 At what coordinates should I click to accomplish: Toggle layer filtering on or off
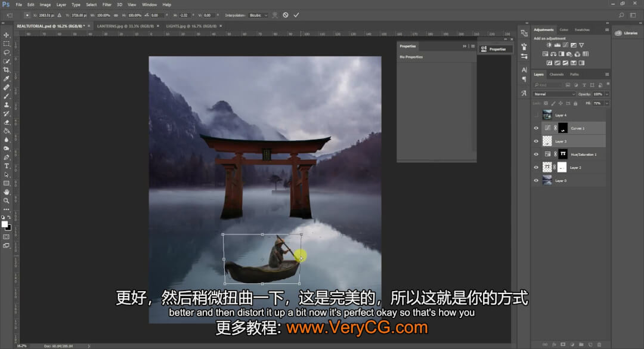[608, 84]
